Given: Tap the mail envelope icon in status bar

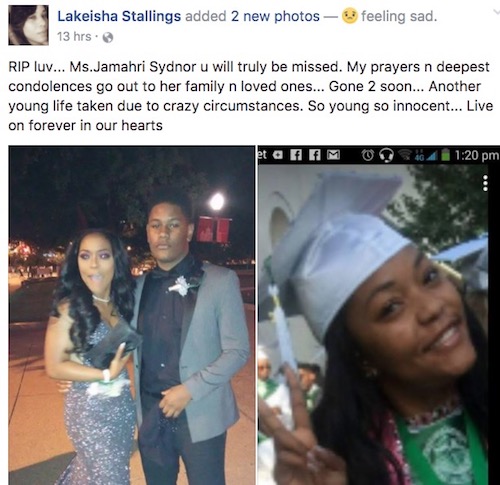Looking at the screenshot, I should tap(333, 155).
